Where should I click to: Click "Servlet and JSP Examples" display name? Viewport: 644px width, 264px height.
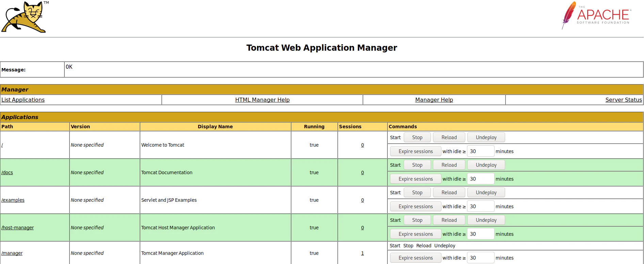point(169,200)
